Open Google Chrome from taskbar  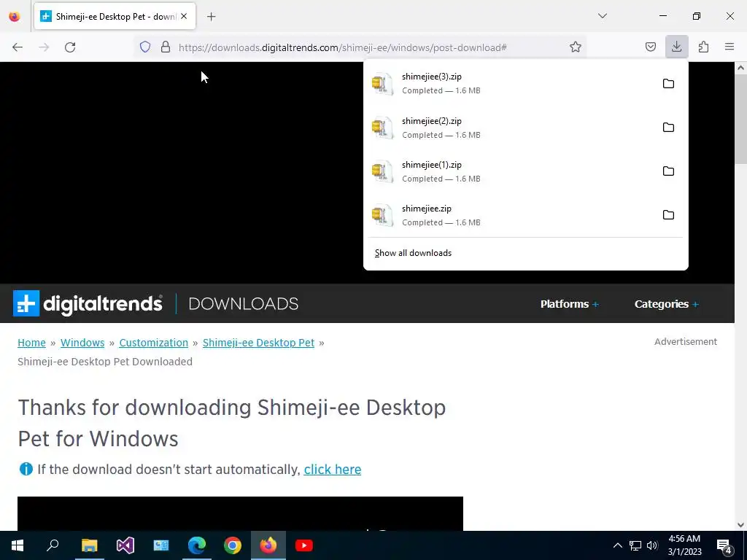(233, 545)
